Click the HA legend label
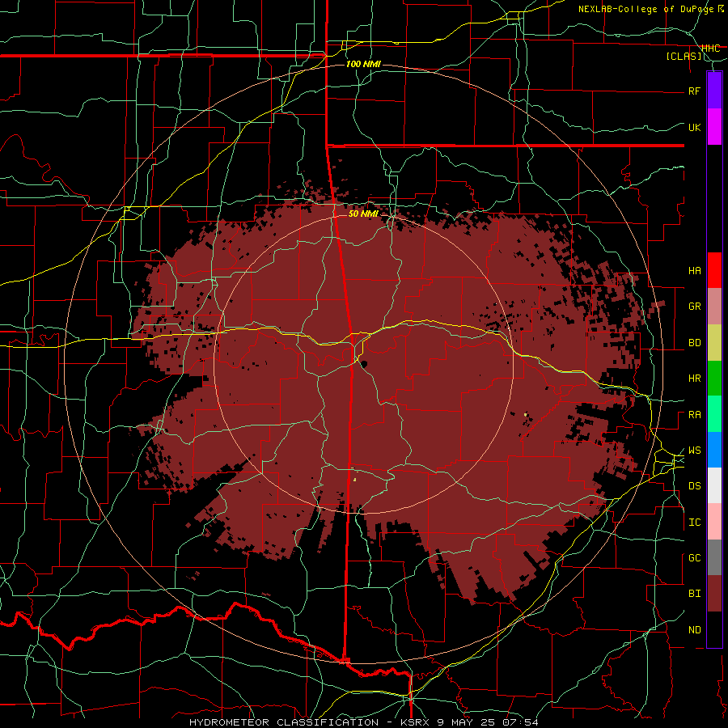 (694, 271)
